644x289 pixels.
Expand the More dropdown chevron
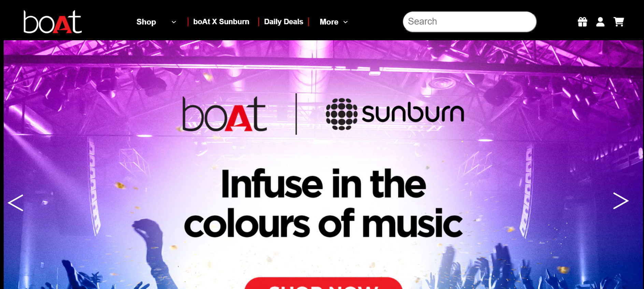click(345, 22)
